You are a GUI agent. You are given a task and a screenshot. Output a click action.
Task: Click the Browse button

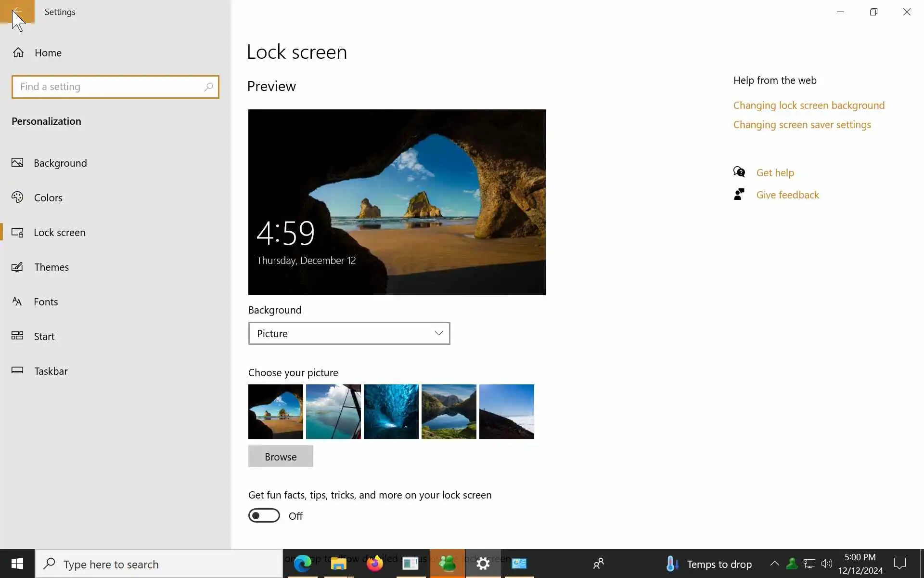[x=281, y=456]
